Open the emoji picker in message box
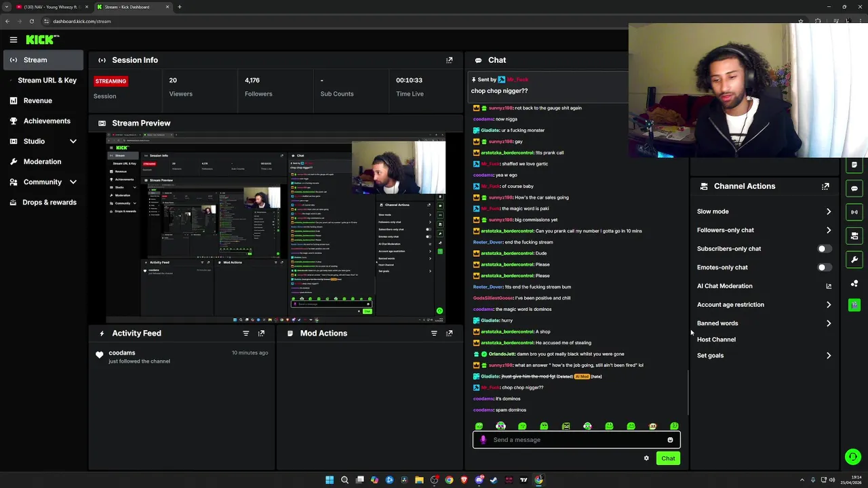This screenshot has height=488, width=868. point(670,440)
